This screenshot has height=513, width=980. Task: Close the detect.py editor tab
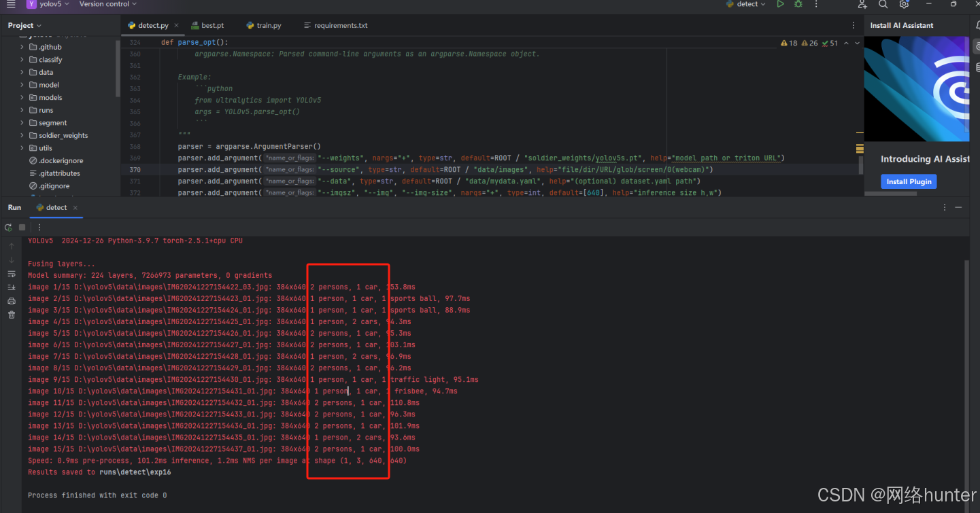pos(177,25)
